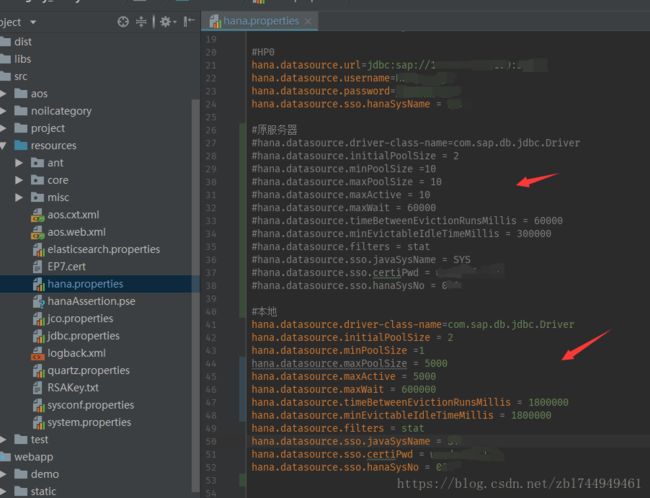Expand the project folder
The image size is (650, 498).
pos(3,128)
